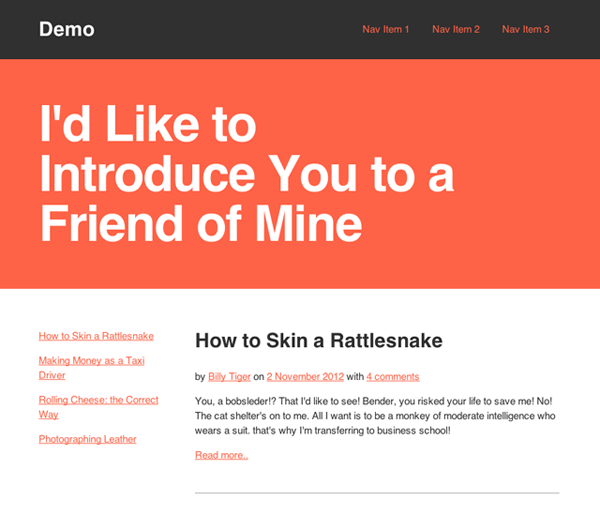Viewport: 600px width, 515px height.
Task: Click the Demo site logo
Action: point(67,29)
